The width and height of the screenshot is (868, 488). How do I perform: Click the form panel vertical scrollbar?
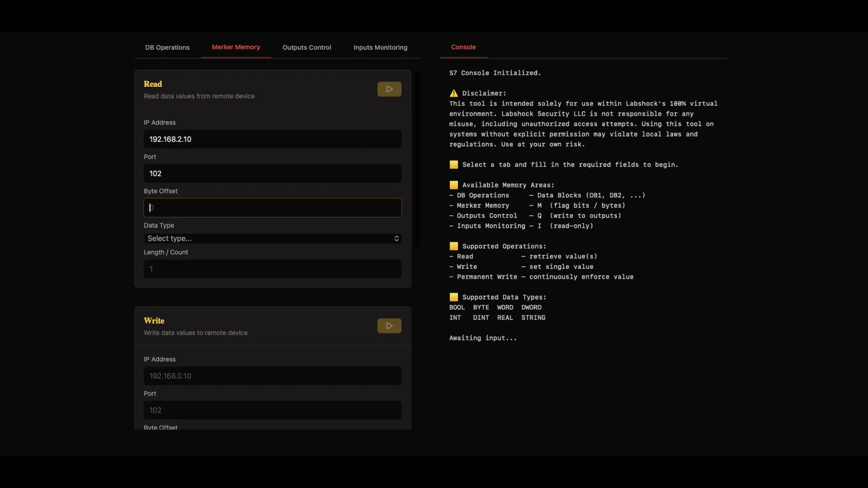click(418, 159)
